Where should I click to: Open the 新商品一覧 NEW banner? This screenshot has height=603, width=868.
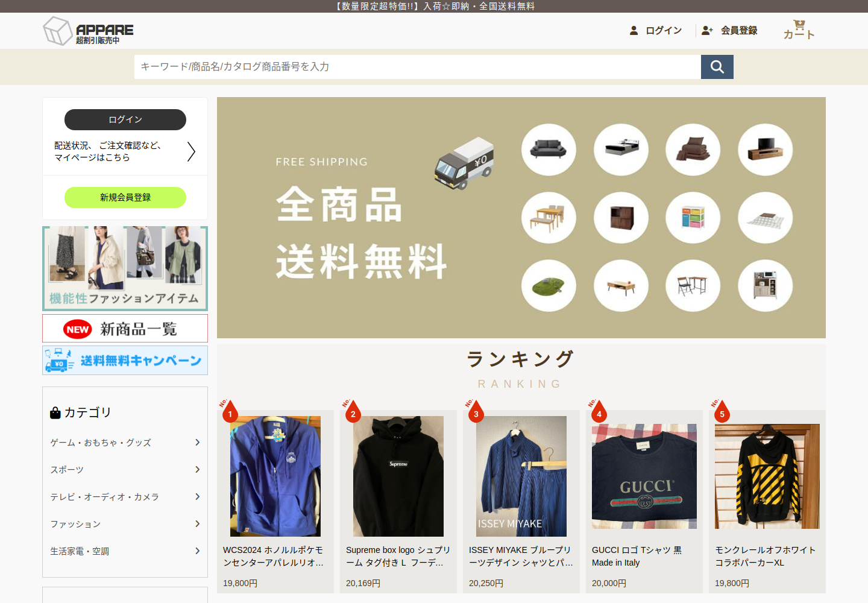click(x=125, y=329)
